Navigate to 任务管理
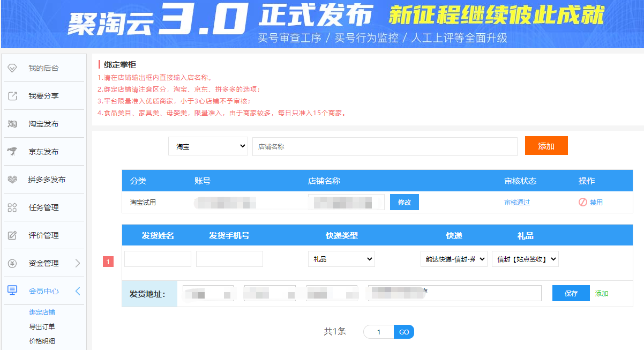Viewport: 644px width, 350px height. (x=44, y=207)
